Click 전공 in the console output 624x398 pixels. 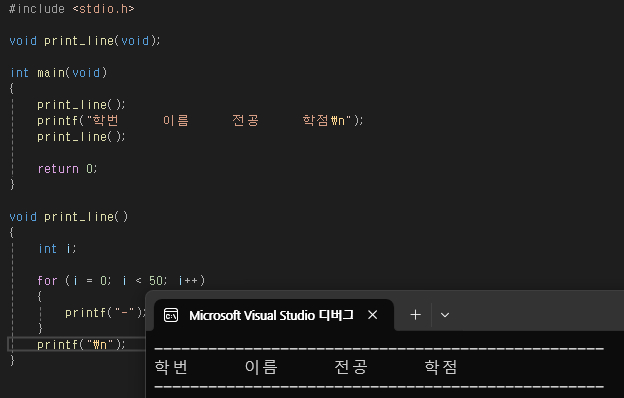(351, 367)
